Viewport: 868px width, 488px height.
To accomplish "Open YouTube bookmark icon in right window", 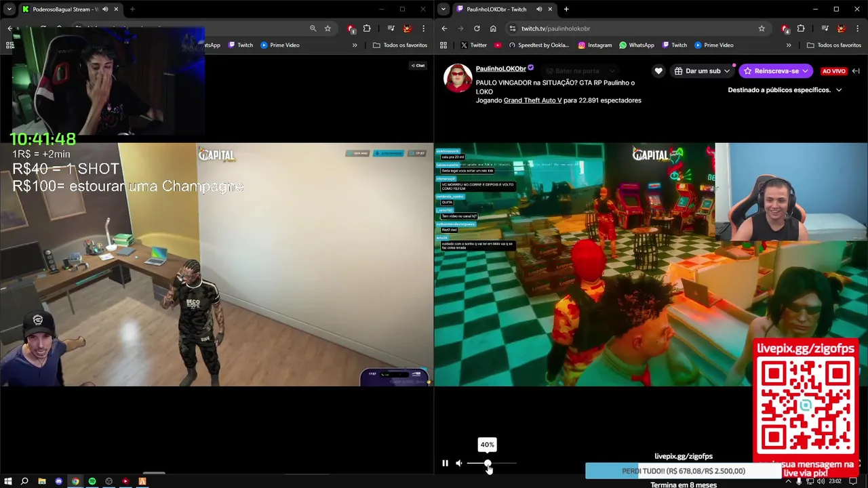I will (498, 45).
